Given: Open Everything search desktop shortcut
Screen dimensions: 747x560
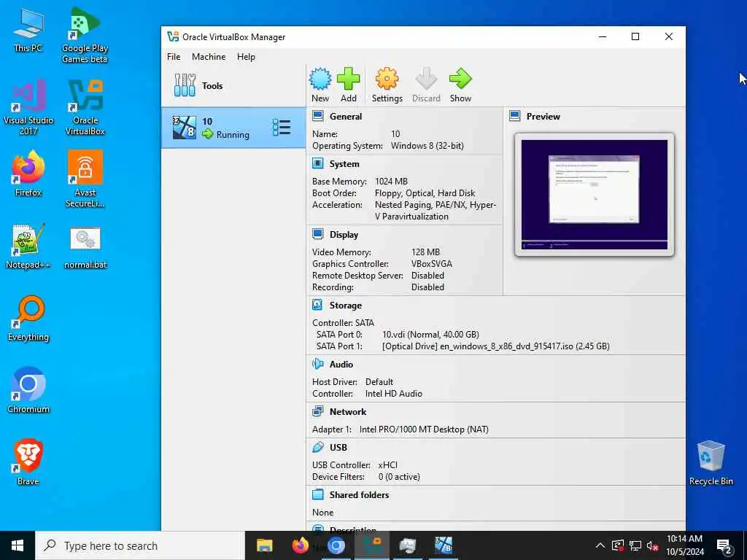Looking at the screenshot, I should pos(28,319).
